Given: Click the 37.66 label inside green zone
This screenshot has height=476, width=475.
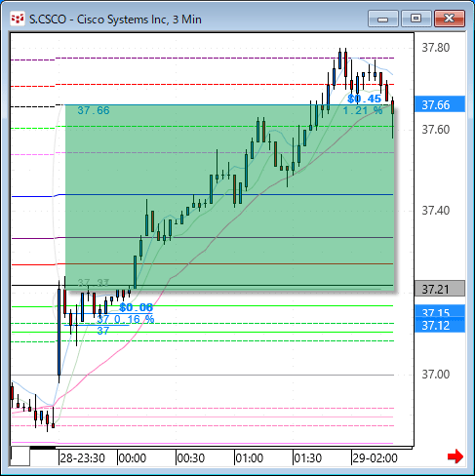Looking at the screenshot, I should coord(94,110).
